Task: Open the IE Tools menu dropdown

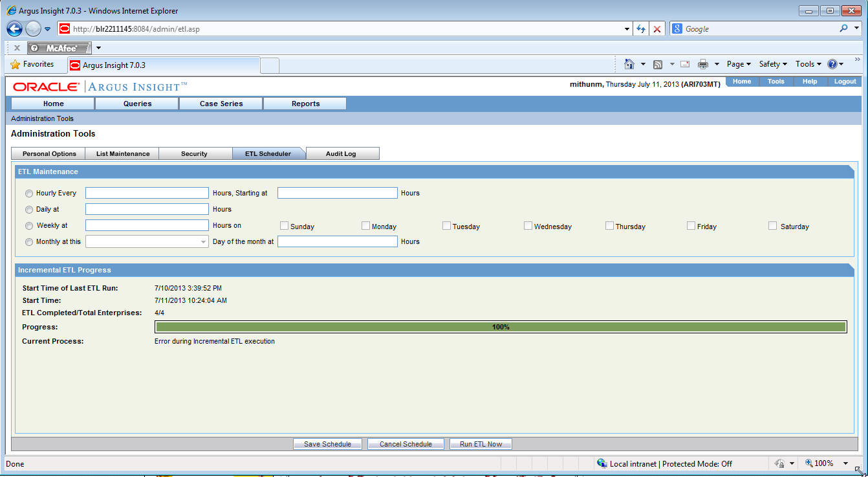Action: (x=808, y=64)
